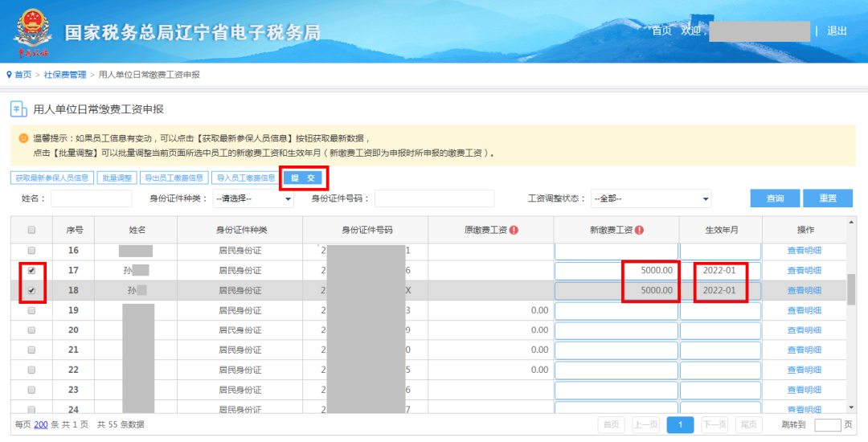Open 查看明细 for row 17
The height and width of the screenshot is (442, 868).
[805, 271]
